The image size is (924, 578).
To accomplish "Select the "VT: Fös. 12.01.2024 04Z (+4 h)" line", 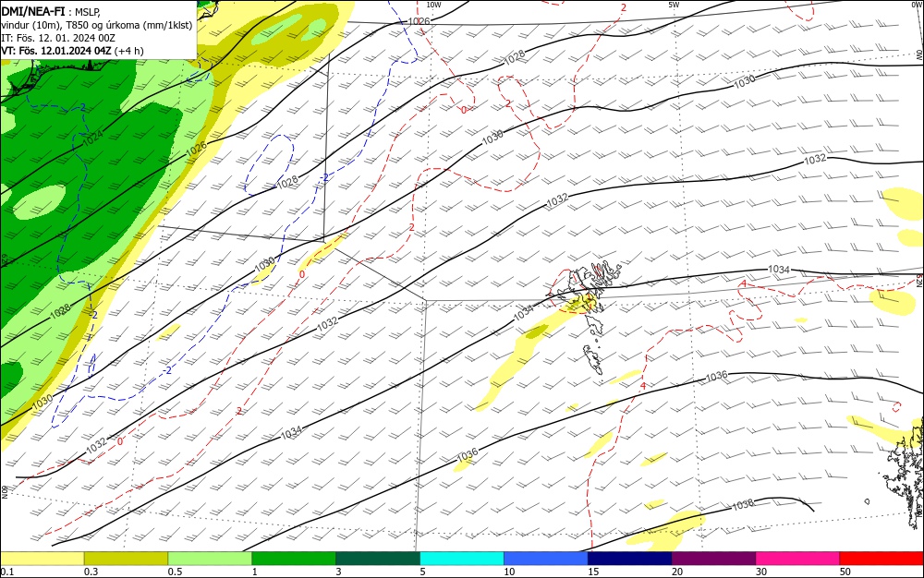I will [x=72, y=51].
